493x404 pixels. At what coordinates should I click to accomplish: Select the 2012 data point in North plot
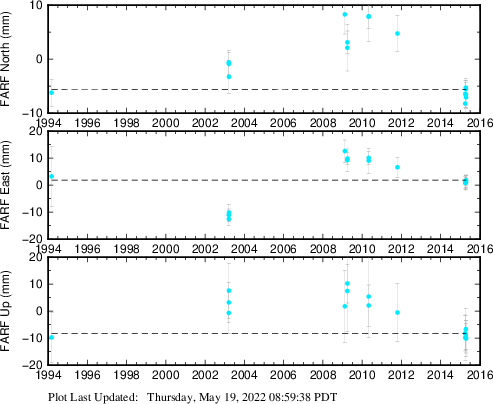click(x=397, y=34)
